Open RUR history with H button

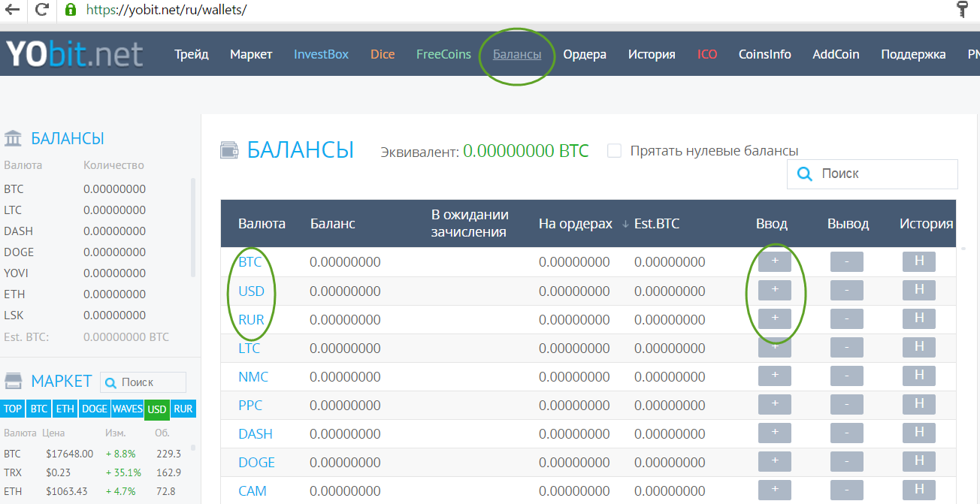click(x=919, y=318)
